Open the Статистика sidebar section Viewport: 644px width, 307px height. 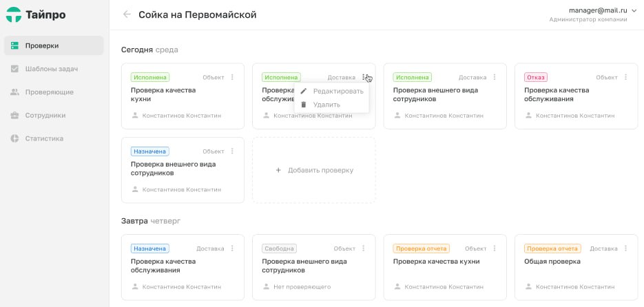54,138
